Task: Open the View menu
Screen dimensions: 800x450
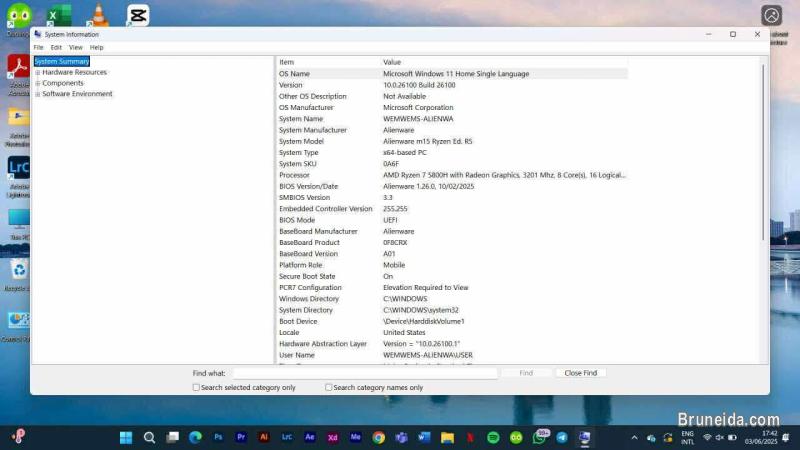Action: click(x=75, y=47)
